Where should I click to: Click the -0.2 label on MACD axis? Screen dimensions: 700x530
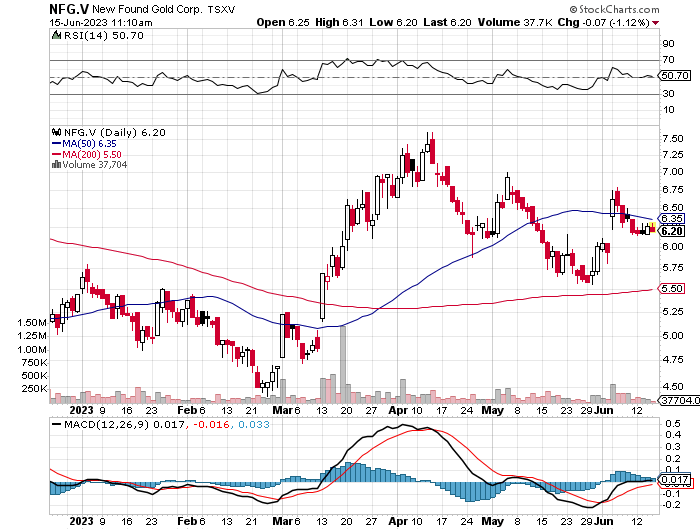pyautogui.click(x=671, y=505)
